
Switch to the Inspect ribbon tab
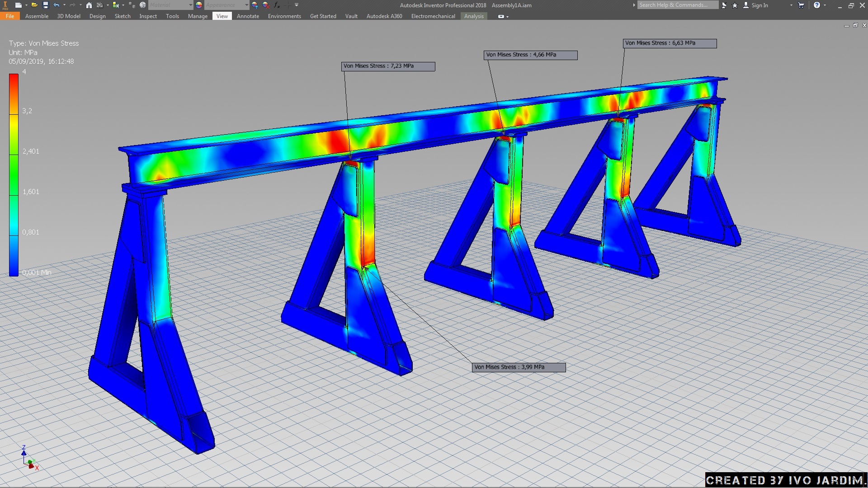(x=148, y=16)
